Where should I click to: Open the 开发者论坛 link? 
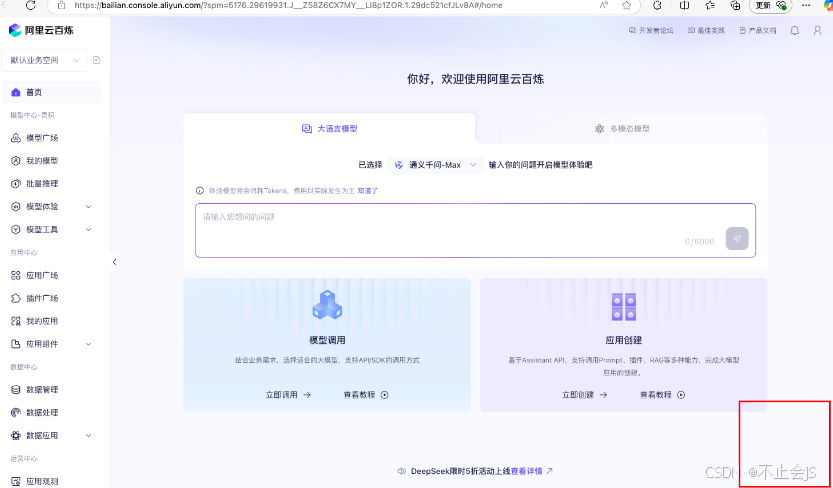(x=651, y=31)
